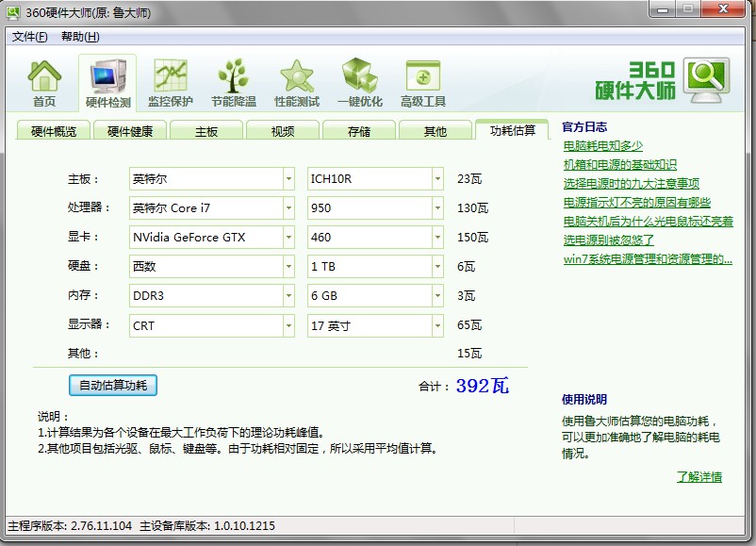This screenshot has width=756, height=546.
Task: Click the title bar application icon
Action: [x=13, y=12]
